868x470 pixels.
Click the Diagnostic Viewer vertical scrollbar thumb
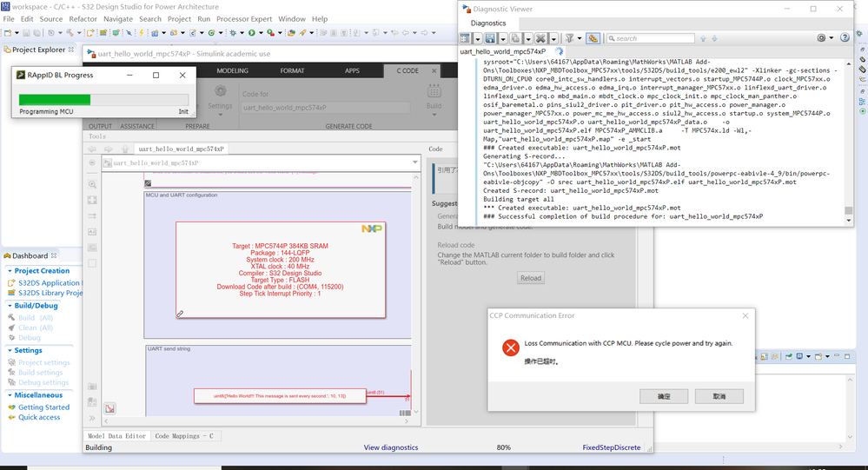click(849, 210)
